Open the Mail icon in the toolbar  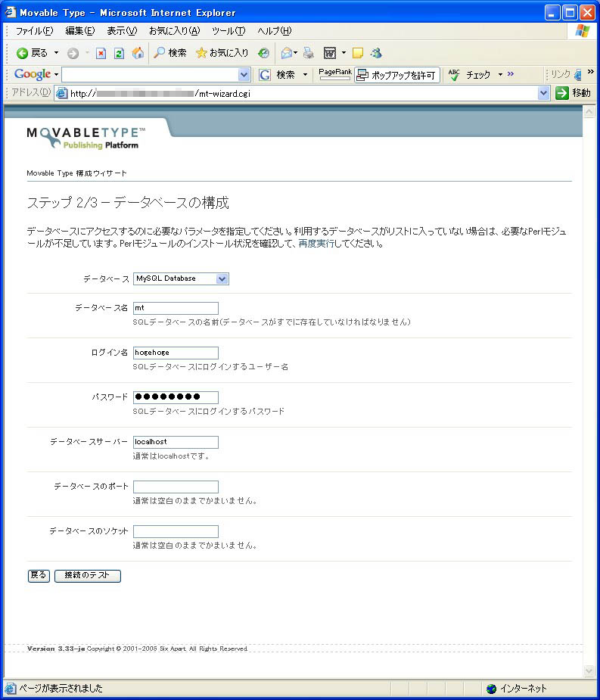(287, 53)
